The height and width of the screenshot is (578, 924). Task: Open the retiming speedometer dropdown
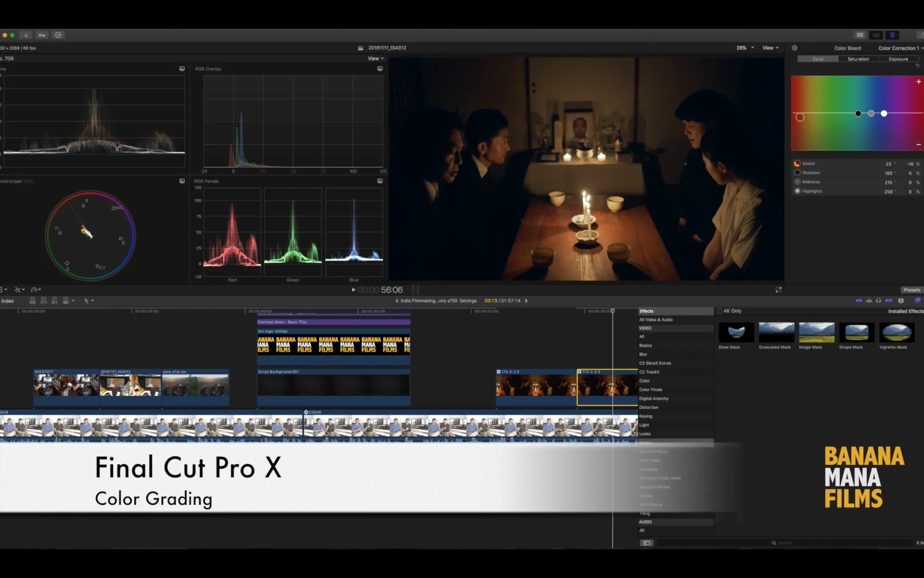pyautogui.click(x=36, y=290)
